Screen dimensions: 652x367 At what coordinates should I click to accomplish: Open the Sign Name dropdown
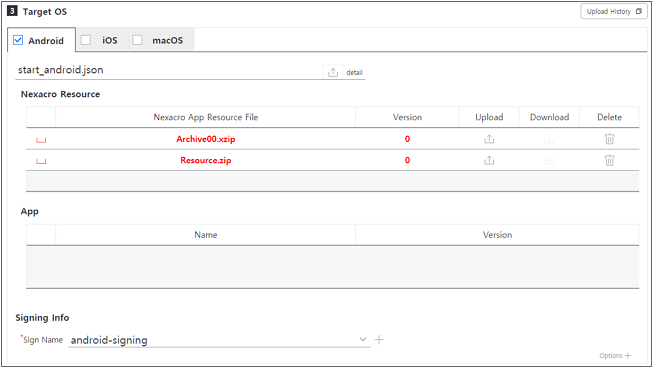coord(363,340)
